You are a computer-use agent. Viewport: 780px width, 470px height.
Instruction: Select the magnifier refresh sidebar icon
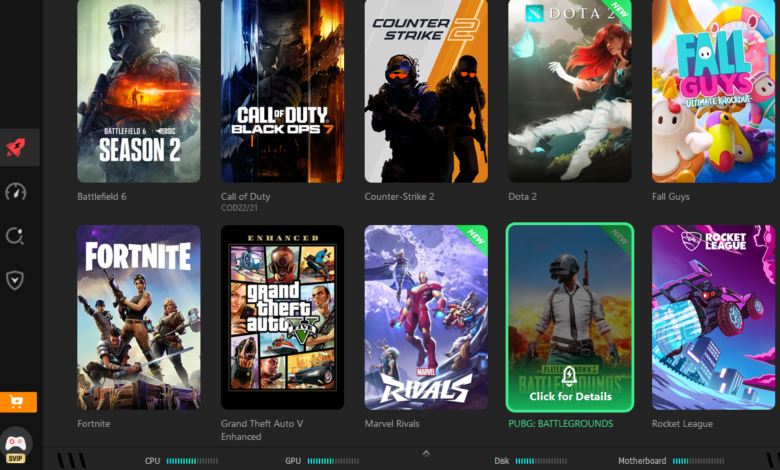(15, 236)
